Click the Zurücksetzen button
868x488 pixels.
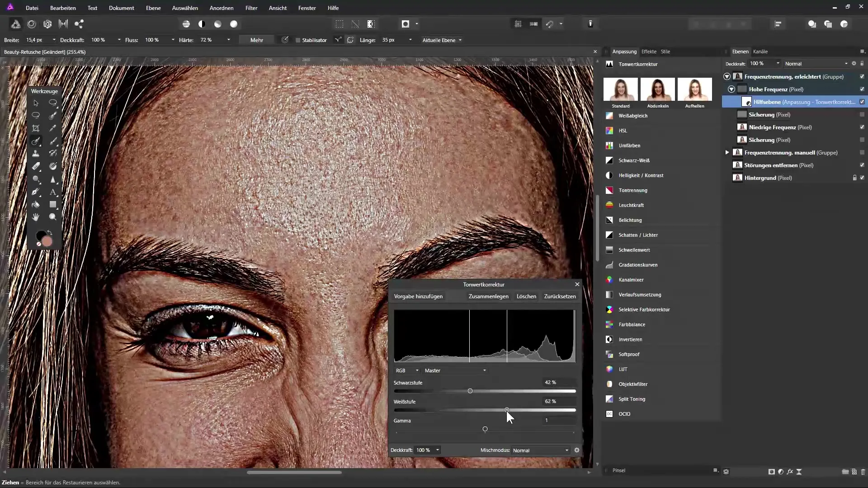[x=560, y=296]
